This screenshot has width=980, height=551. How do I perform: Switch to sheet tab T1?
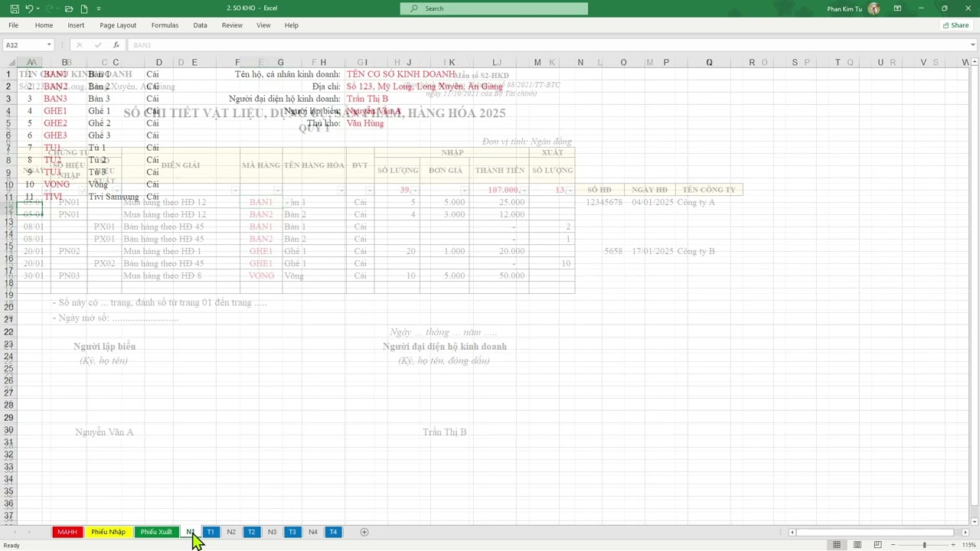tap(211, 532)
